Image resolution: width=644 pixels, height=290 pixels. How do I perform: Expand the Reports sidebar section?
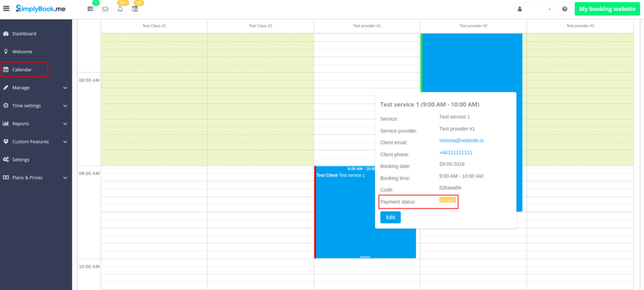(x=36, y=123)
